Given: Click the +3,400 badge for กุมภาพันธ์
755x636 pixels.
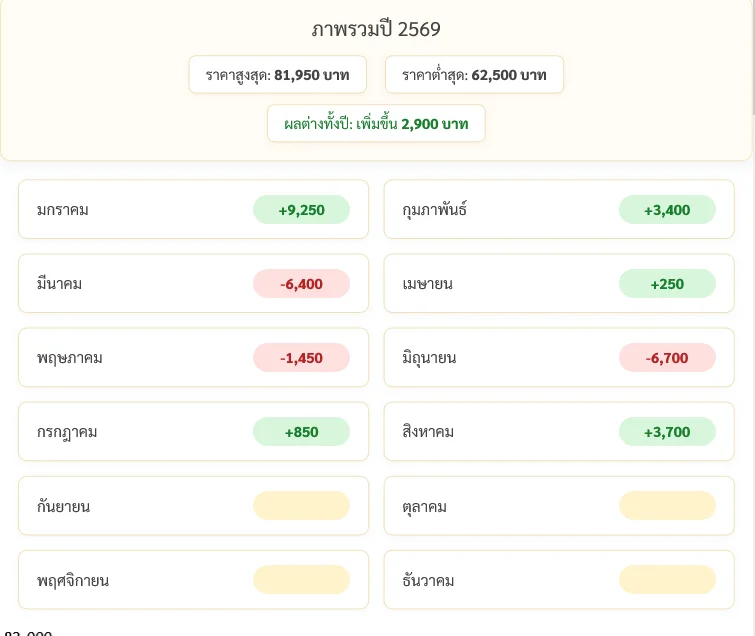Looking at the screenshot, I should click(667, 209).
